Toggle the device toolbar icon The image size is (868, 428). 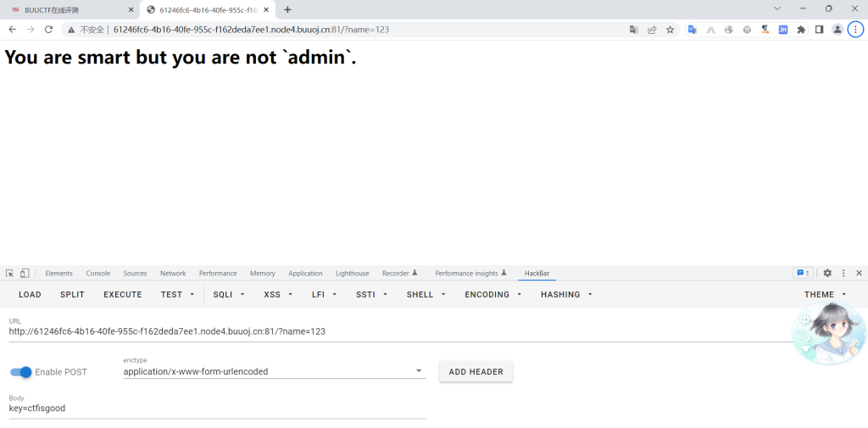click(x=25, y=273)
